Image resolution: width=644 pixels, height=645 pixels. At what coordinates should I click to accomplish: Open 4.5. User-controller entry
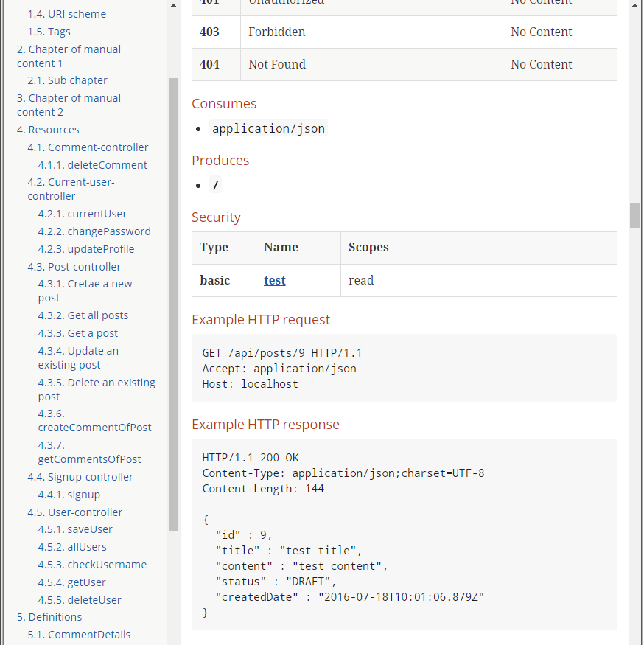(x=75, y=512)
